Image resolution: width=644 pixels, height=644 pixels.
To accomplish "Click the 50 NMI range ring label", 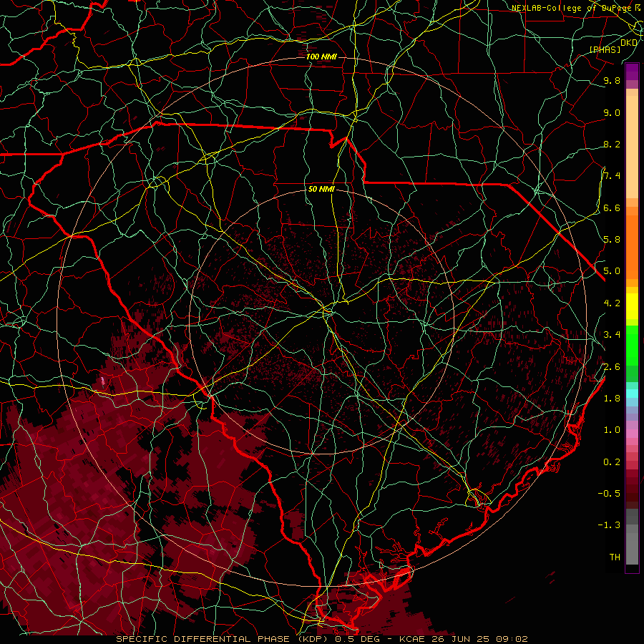I will (x=321, y=189).
